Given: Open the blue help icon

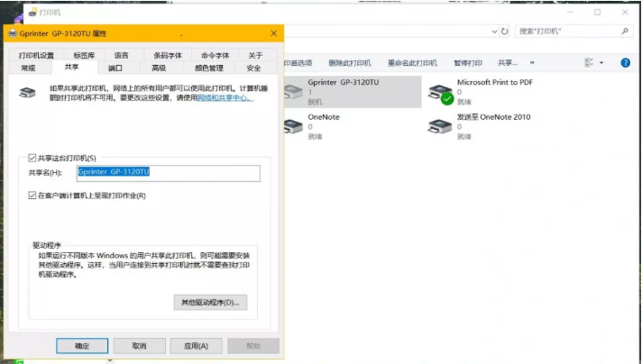Looking at the screenshot, I should 625,62.
